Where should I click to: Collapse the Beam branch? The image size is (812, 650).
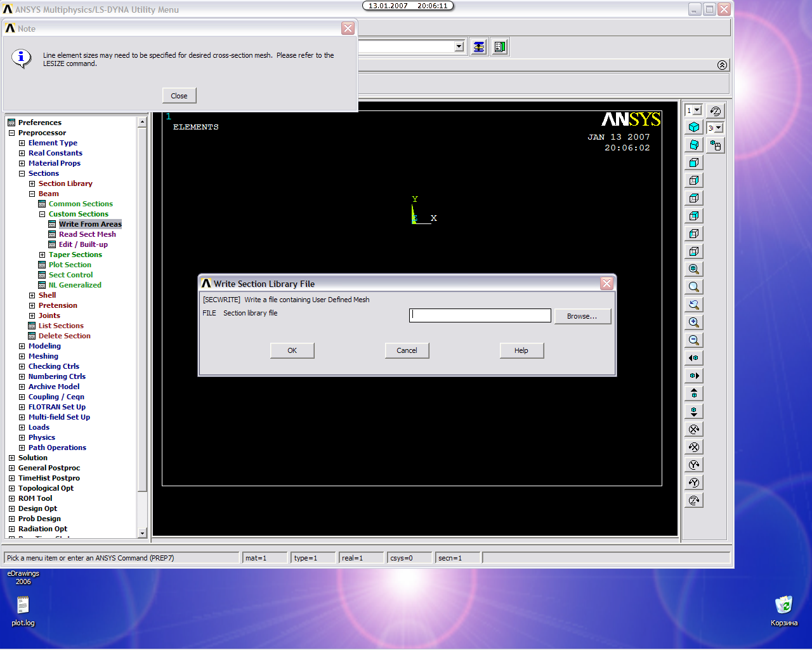tap(32, 194)
